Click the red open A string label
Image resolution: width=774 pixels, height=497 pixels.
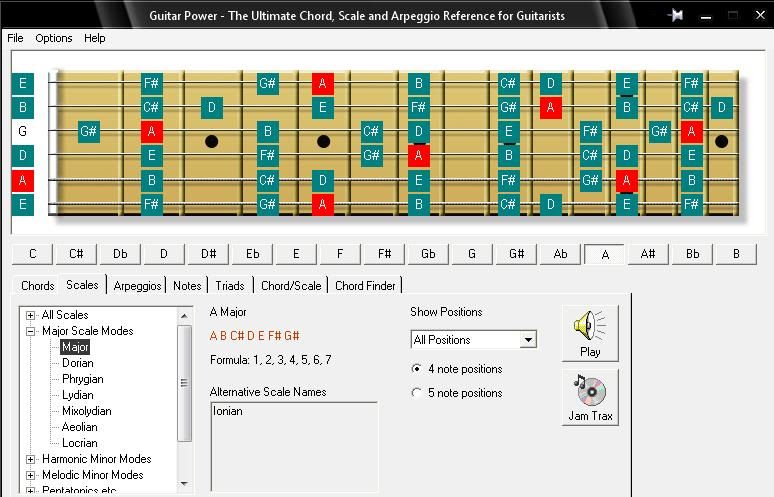pos(23,180)
